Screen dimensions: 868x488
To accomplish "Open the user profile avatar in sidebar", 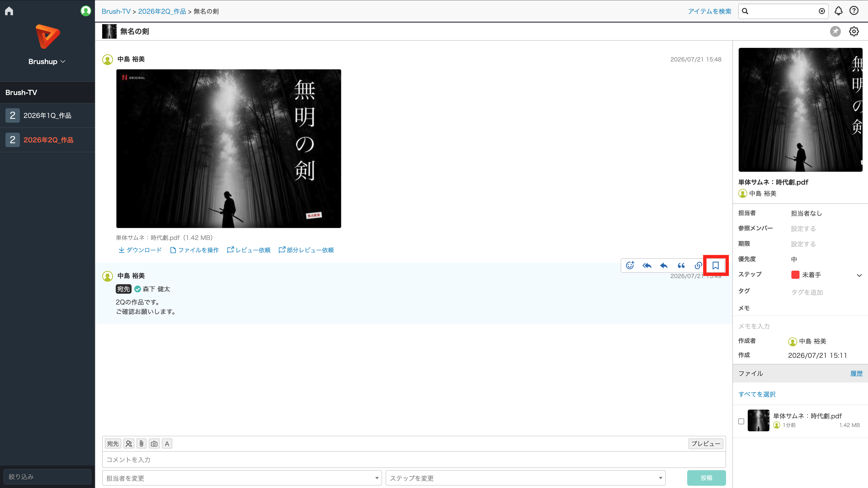I will point(86,11).
